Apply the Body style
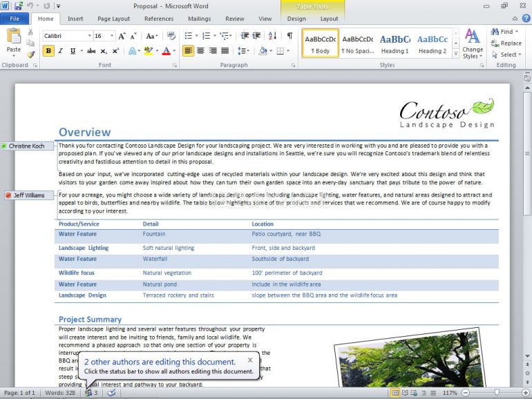Image resolution: width=532 pixels, height=399 pixels. (321, 43)
